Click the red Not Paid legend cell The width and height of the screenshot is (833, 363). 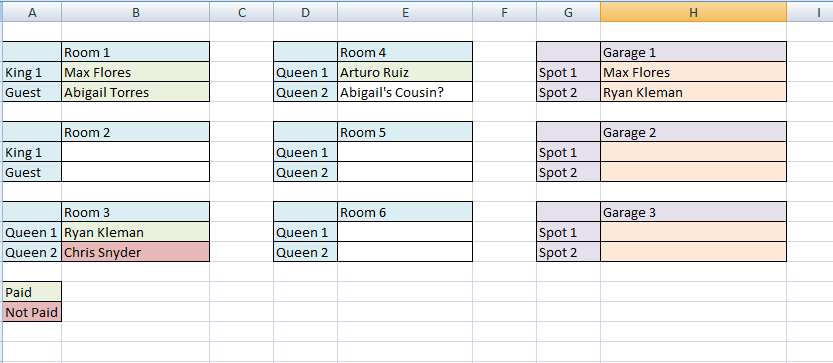[32, 312]
